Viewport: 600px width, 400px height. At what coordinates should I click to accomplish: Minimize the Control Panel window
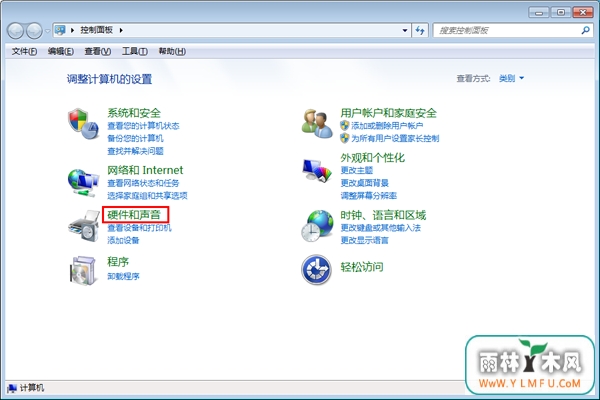pyautogui.click(x=539, y=13)
